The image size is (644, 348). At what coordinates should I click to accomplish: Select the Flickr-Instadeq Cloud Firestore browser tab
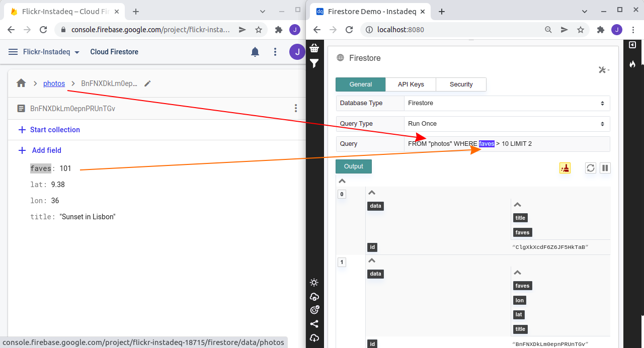(64, 11)
